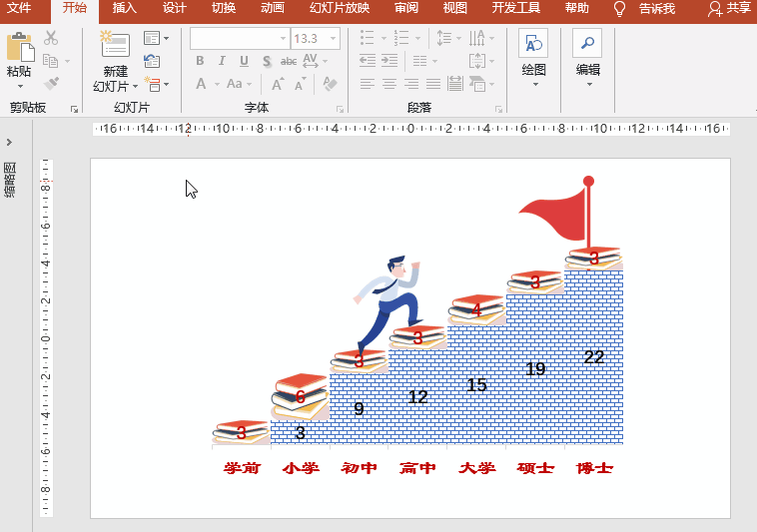Click the Format Painter brush icon
Screen dimensions: 757x532
51,84
